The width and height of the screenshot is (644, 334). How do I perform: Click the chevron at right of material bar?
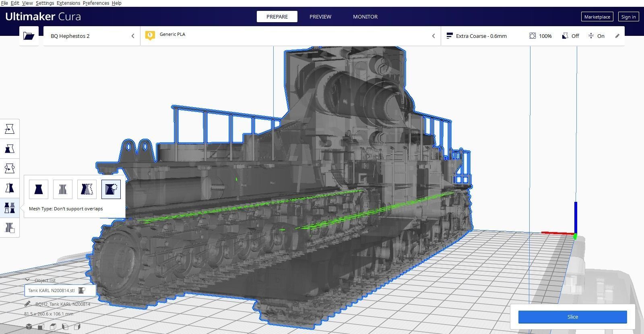(433, 36)
